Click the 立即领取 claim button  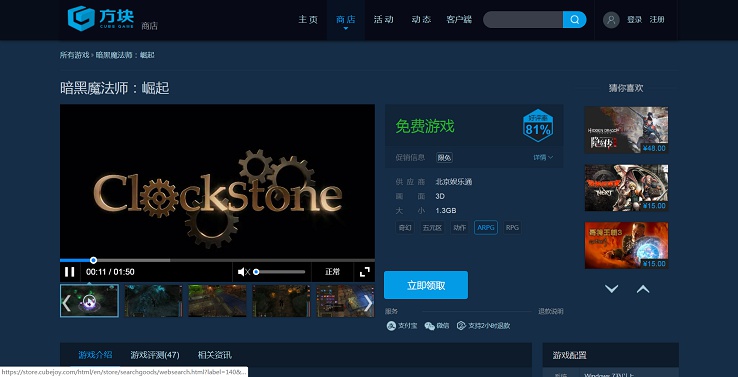tap(426, 285)
